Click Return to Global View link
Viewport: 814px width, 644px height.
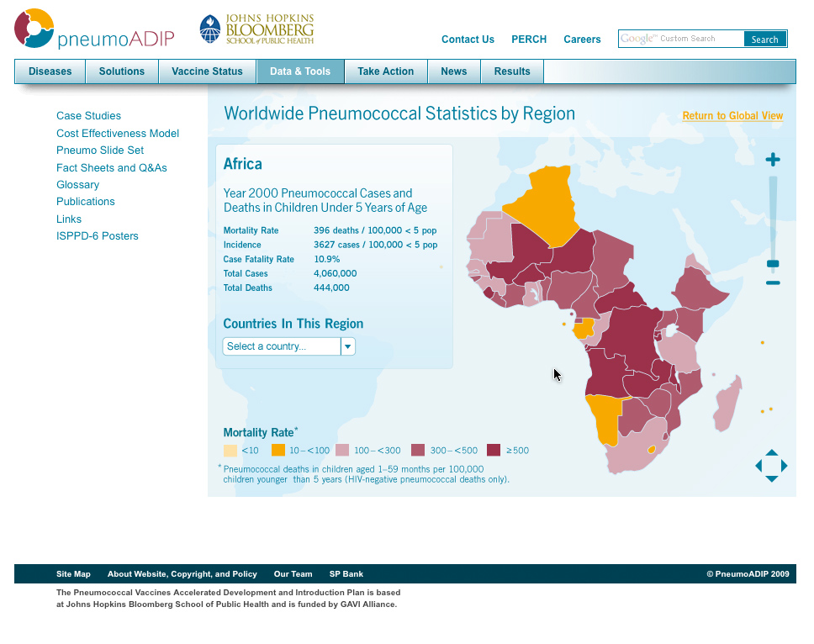tap(732, 116)
